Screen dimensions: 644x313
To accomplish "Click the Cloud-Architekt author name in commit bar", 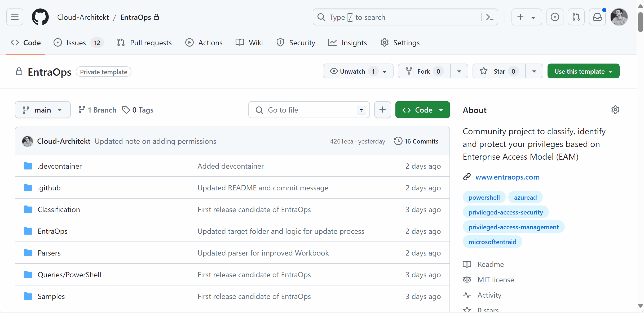I will pyautogui.click(x=64, y=141).
